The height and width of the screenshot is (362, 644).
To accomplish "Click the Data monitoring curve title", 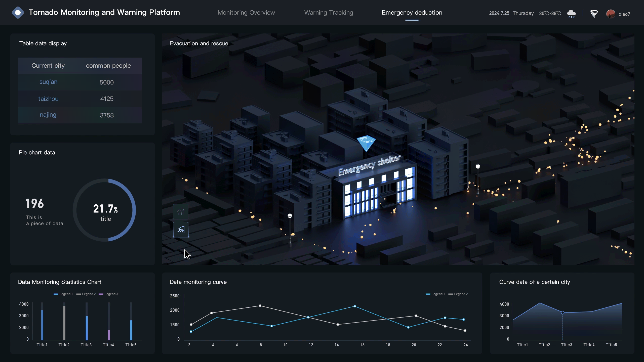I will coord(198,282).
